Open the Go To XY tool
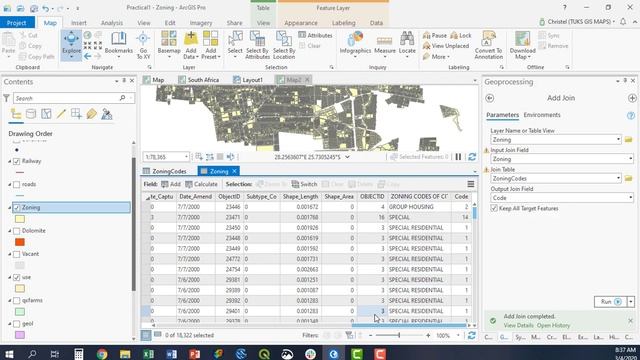 pyautogui.click(x=143, y=45)
